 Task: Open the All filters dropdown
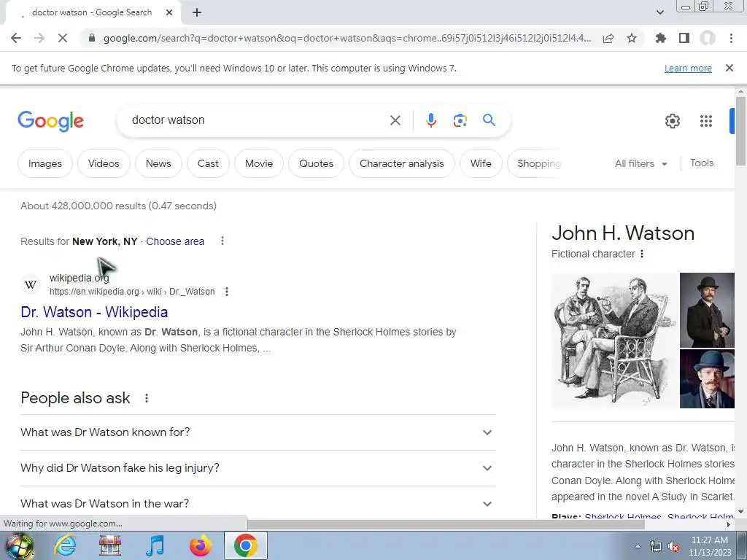point(640,164)
